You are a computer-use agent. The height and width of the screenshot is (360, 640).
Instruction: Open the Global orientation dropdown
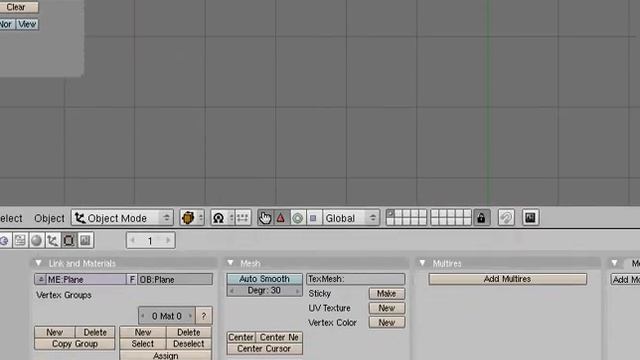(x=351, y=218)
